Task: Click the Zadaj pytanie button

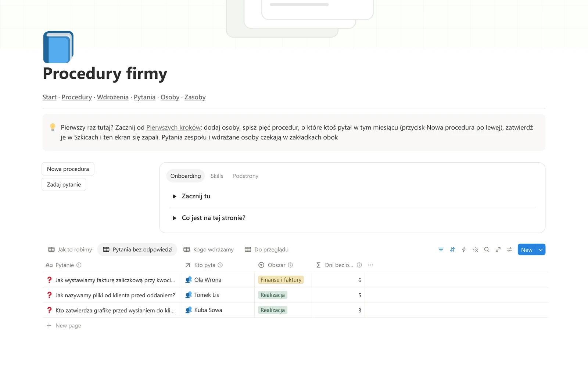Action: (x=64, y=184)
